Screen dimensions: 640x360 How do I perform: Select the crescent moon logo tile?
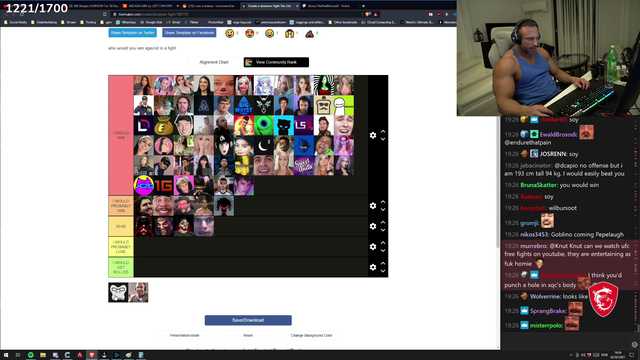(264, 145)
